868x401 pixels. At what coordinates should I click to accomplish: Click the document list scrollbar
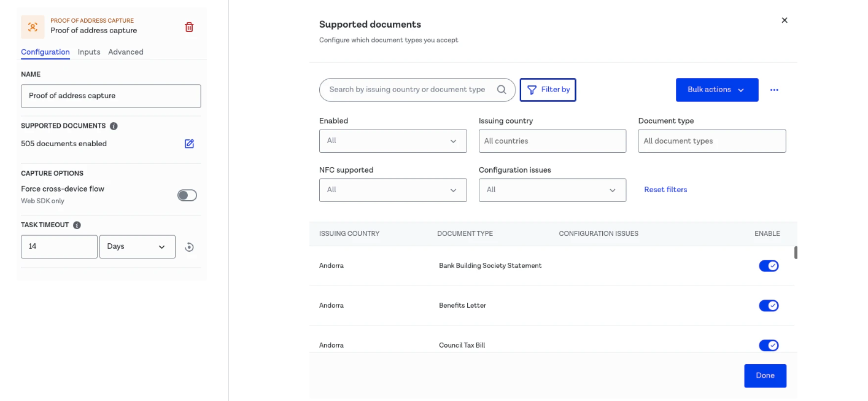796,253
